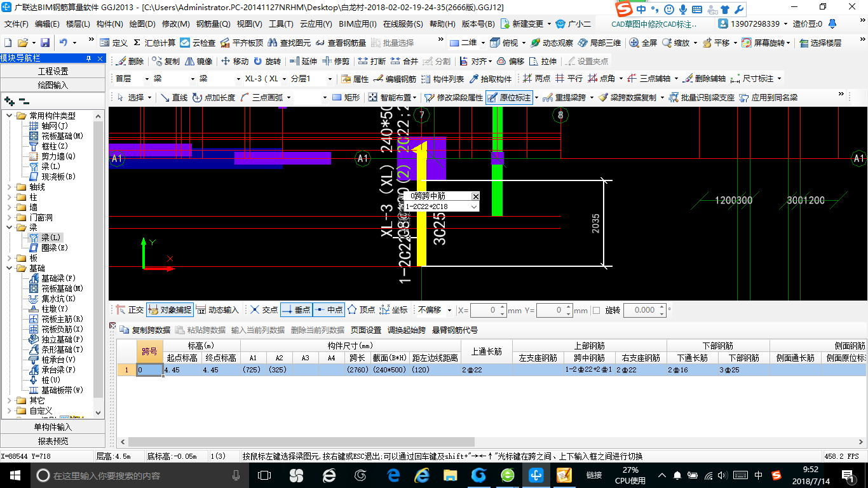Image resolution: width=868 pixels, height=488 pixels.
Task: Click 查看钢筋量 view rebar quantity
Action: [x=341, y=43]
